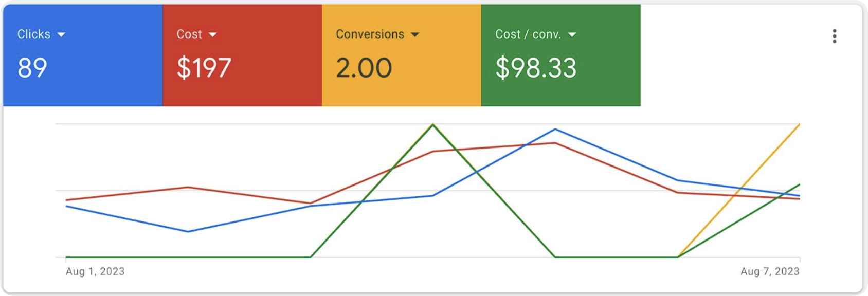Open the Cost / conv. dropdown arrow
This screenshot has width=868, height=296.
pos(572,34)
